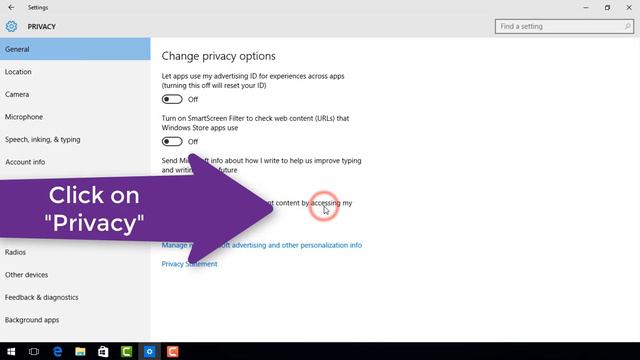The width and height of the screenshot is (640, 360).
Task: Click the PRIVACY title in the header
Action: point(42,27)
